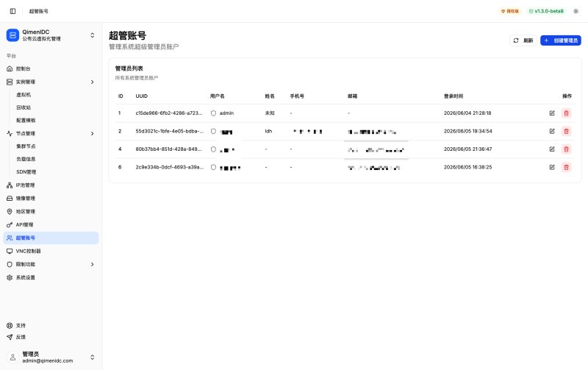The image size is (588, 370).
Task: Click the 手机号 column header
Action: pyautogui.click(x=297, y=96)
